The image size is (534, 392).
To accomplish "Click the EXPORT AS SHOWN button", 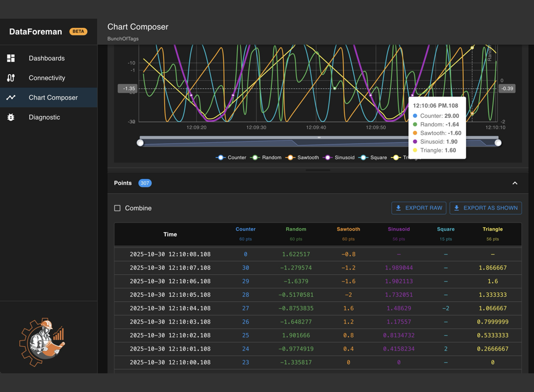I will pyautogui.click(x=485, y=208).
